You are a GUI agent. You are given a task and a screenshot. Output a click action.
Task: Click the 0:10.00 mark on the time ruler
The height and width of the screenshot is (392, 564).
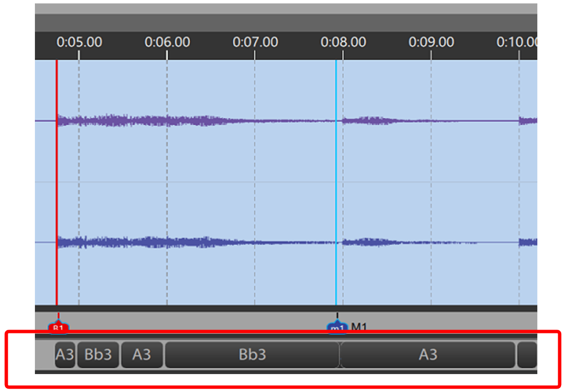pos(517,43)
